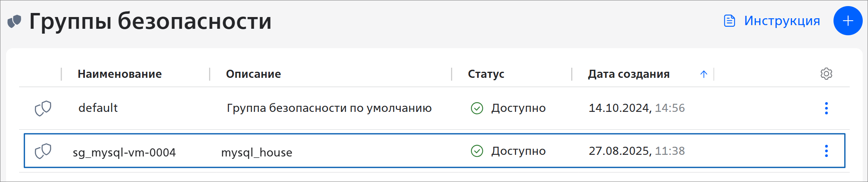Click green status checkmark in sg_mysql-vm-0004 row

[x=477, y=151]
